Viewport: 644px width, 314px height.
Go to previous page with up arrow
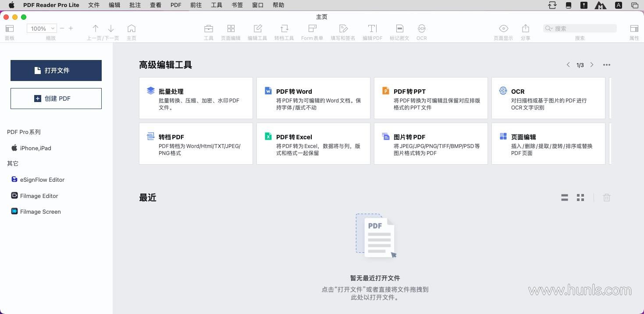(95, 28)
